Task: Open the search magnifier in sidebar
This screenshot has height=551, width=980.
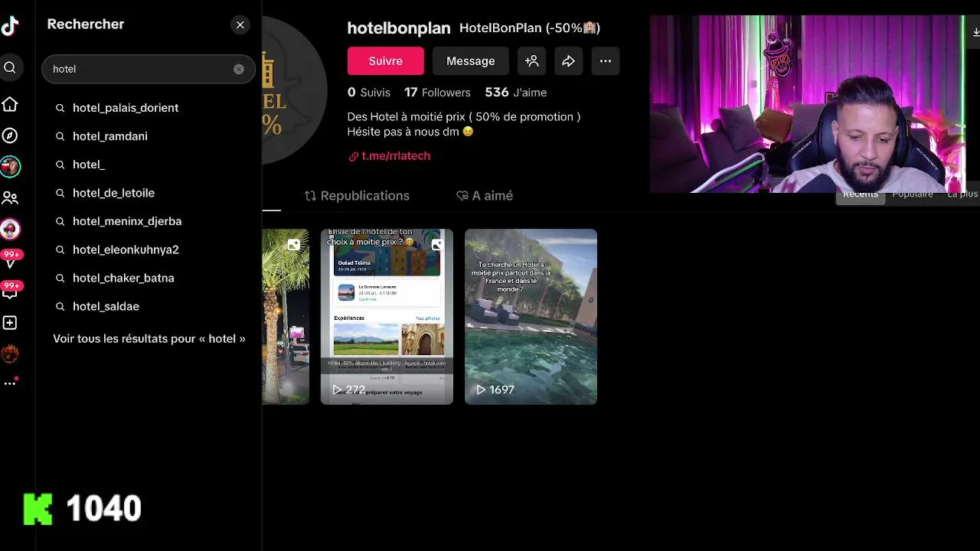Action: pyautogui.click(x=10, y=67)
